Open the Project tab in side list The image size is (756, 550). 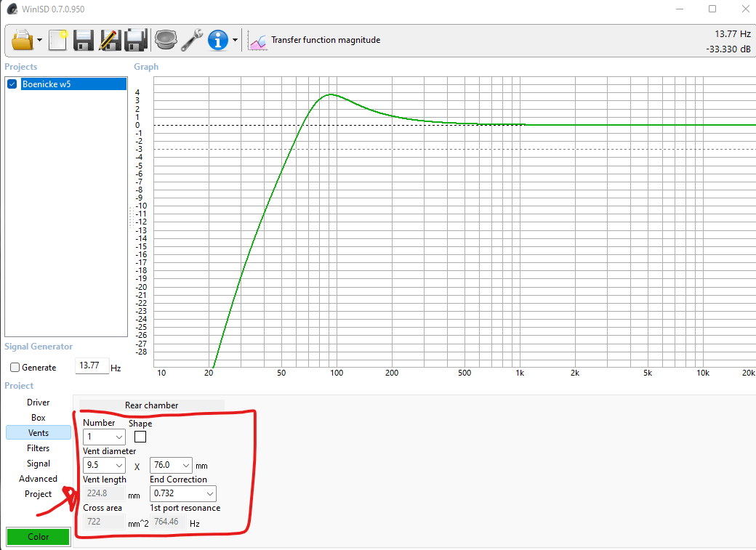click(x=38, y=494)
